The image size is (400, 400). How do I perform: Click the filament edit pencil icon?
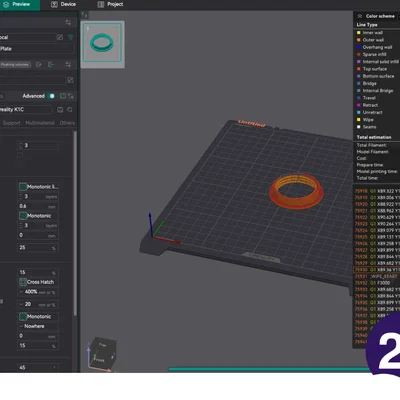(70, 80)
